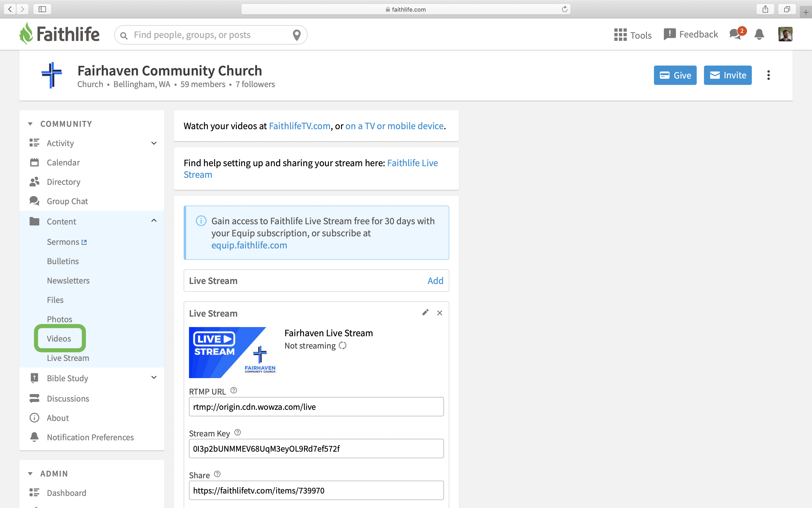Edit the Live Stream with pencil icon

(x=426, y=313)
